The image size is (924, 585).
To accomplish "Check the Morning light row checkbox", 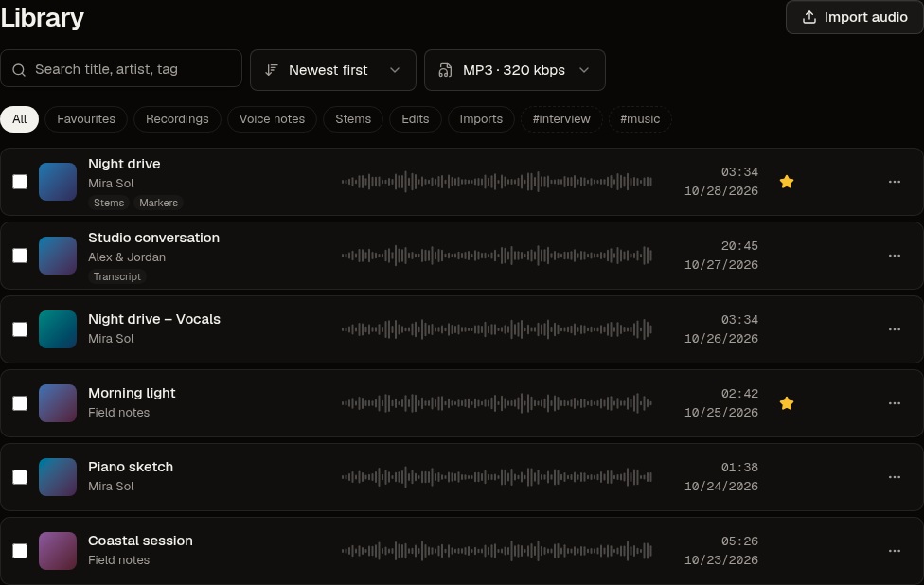I will tap(20, 403).
